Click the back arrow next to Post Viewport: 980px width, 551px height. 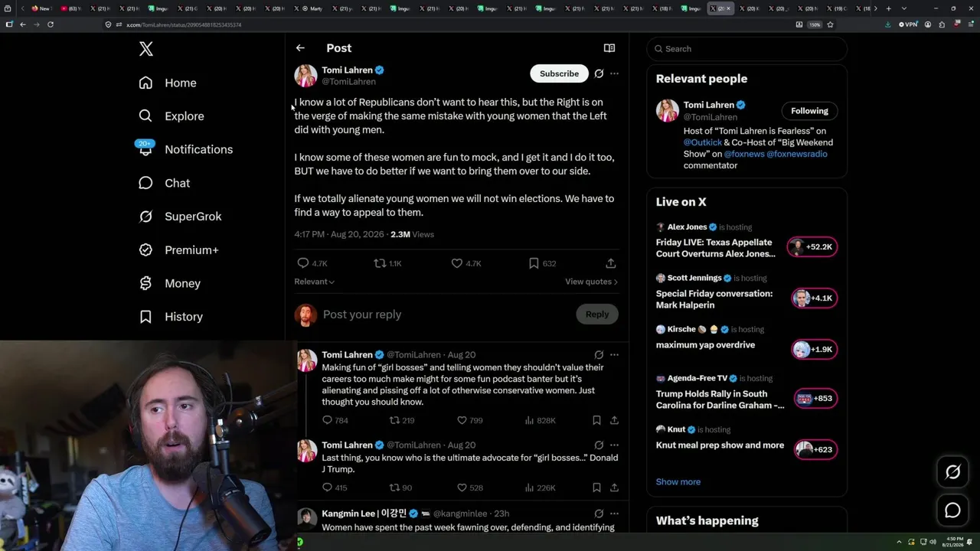coord(300,48)
